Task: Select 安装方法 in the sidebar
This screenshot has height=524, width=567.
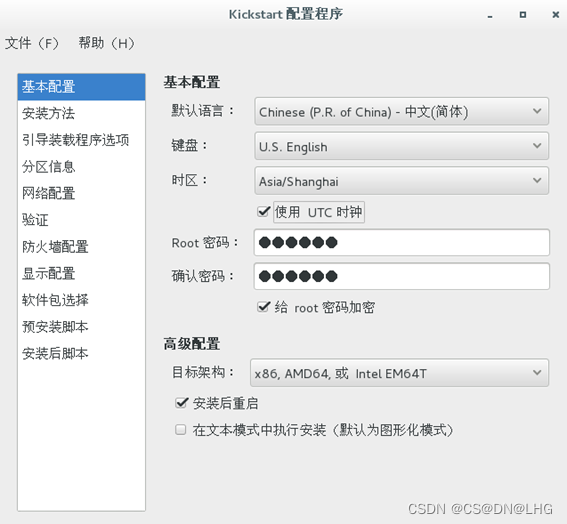Action: point(81,113)
